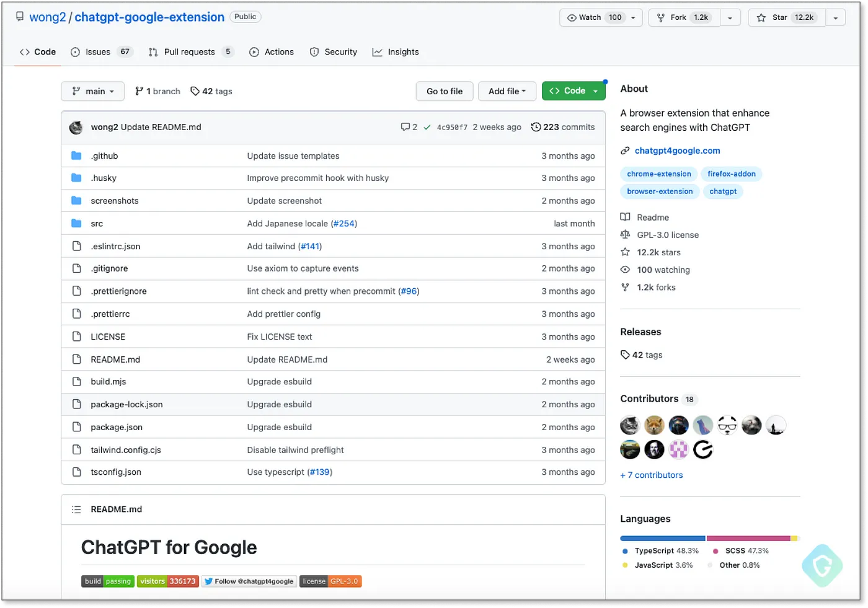Click the fork icon beside 1.2k forks
Screen dimensions: 868x608
point(625,287)
